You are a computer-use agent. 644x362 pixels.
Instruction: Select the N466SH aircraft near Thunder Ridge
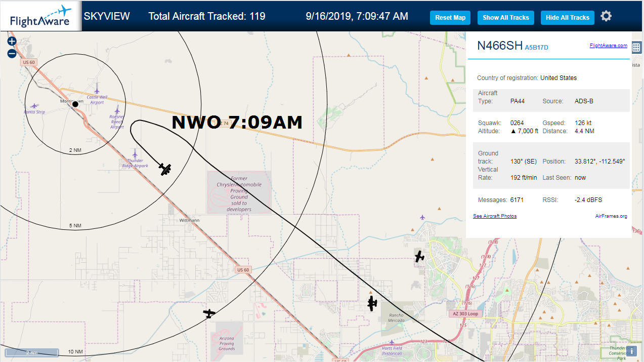(x=165, y=169)
